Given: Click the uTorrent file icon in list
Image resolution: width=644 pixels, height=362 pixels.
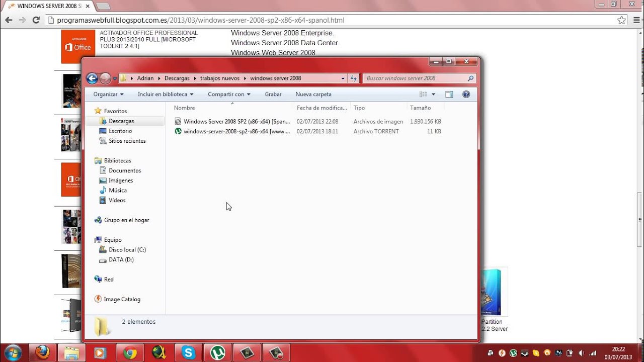Looking at the screenshot, I should coord(178,131).
